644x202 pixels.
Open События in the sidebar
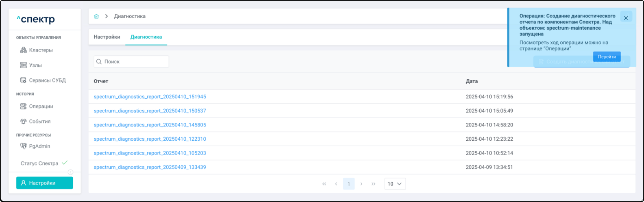[x=39, y=121]
